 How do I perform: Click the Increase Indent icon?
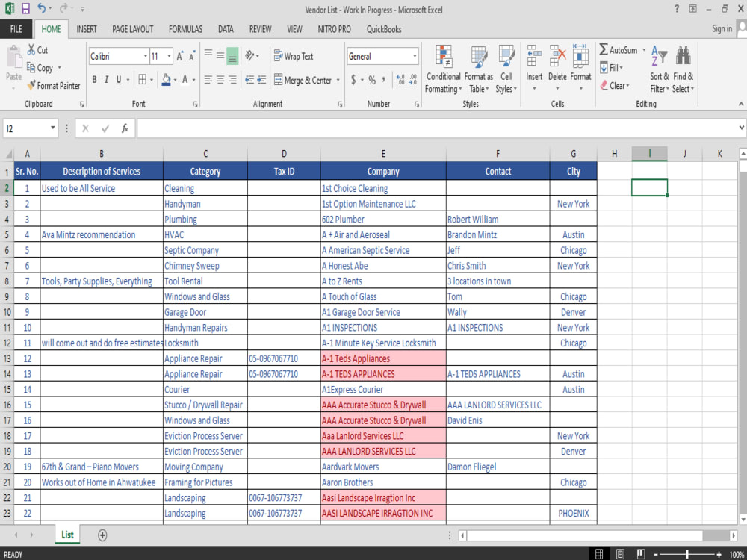pyautogui.click(x=261, y=80)
